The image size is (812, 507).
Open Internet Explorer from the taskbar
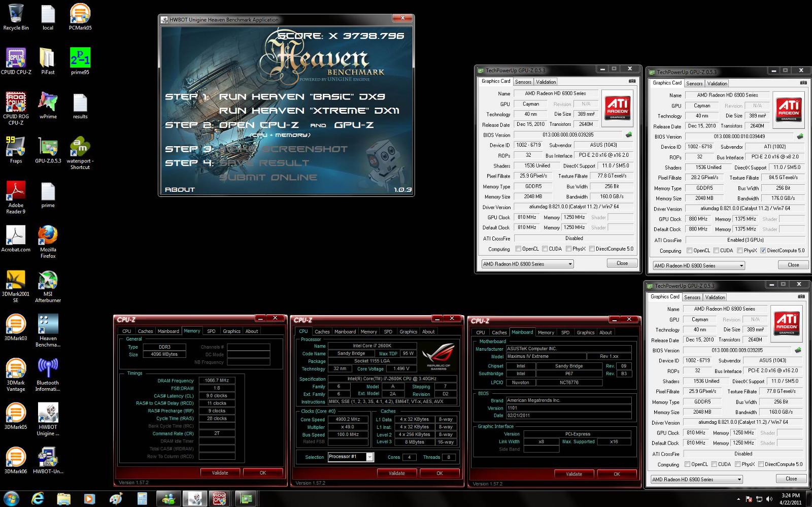pos(38,499)
